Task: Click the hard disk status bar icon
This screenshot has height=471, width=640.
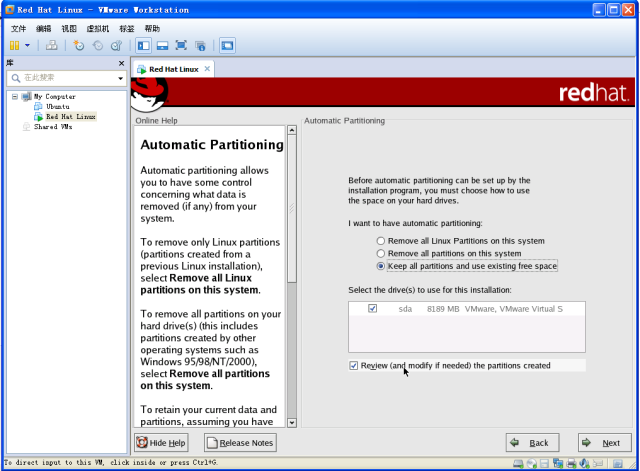Action: tap(518, 463)
